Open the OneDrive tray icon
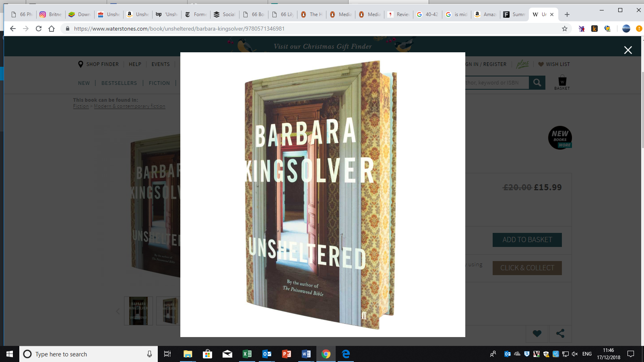The height and width of the screenshot is (362, 644). pos(517,354)
